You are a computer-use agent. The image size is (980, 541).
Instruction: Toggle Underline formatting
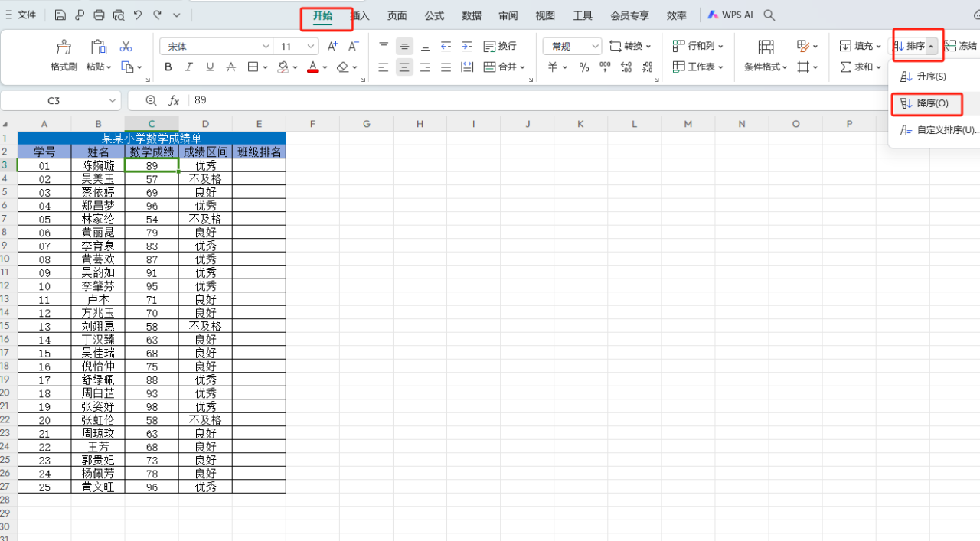pyautogui.click(x=210, y=67)
